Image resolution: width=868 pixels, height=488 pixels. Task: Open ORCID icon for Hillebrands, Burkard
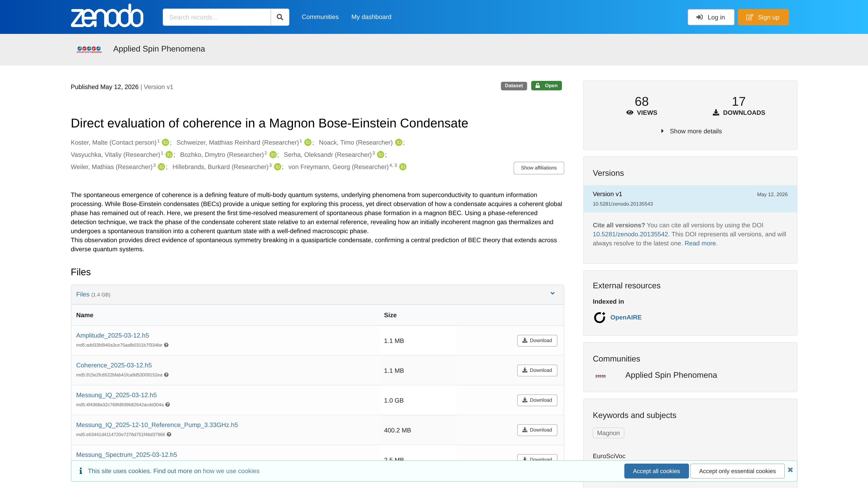277,167
